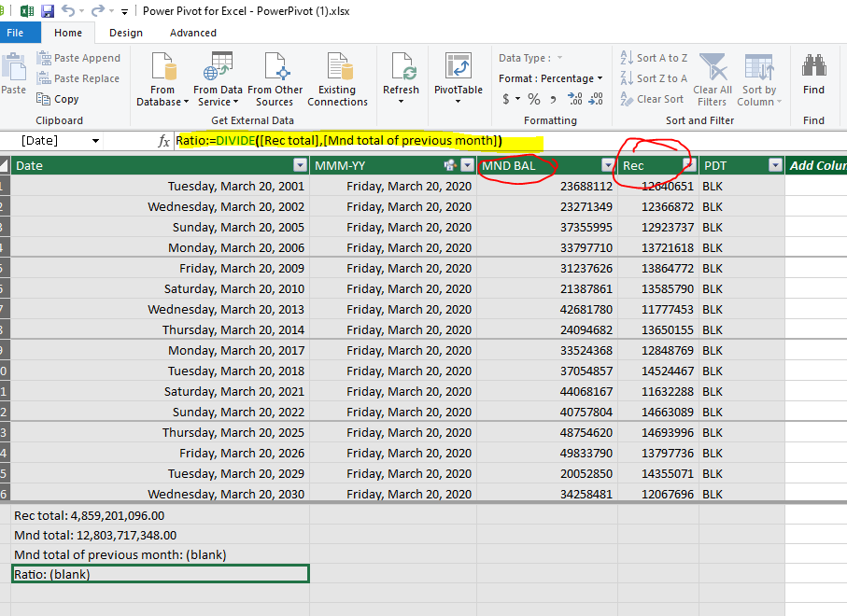Open From Data Service menu
The image size is (847, 616).
[x=218, y=78]
